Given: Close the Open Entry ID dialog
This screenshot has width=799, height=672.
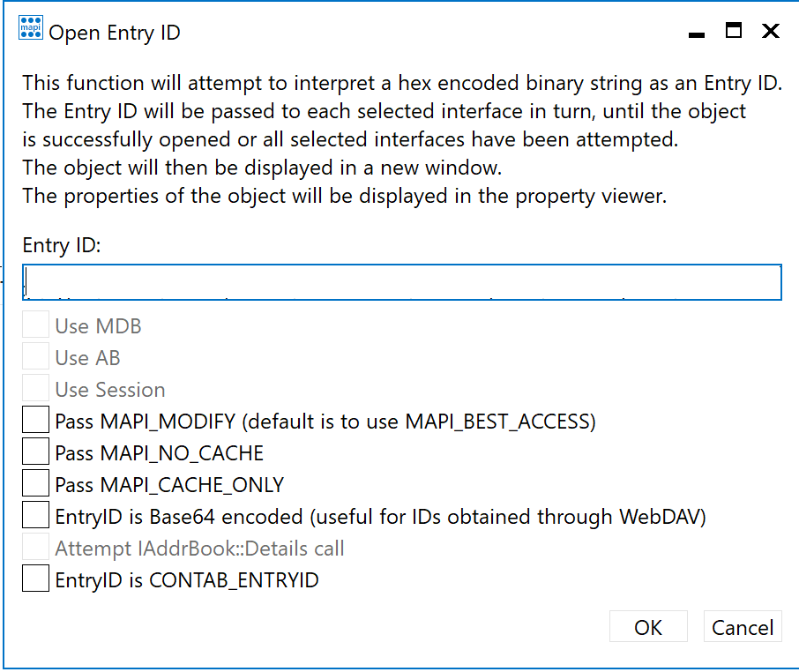Looking at the screenshot, I should (x=770, y=31).
